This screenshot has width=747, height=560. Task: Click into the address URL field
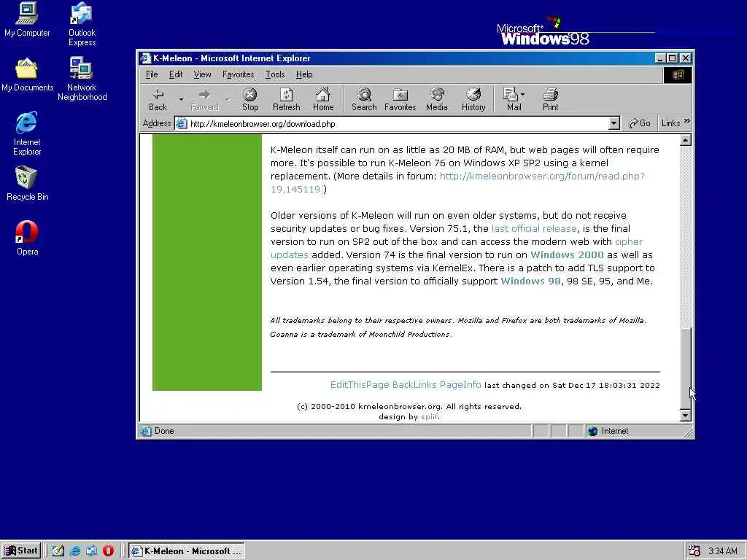(398, 124)
